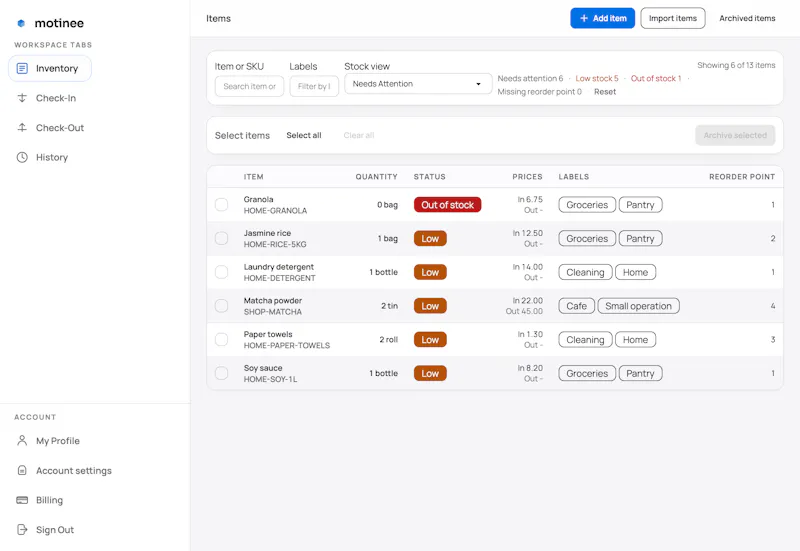Click the Check-Out arrow icon
Image resolution: width=800 pixels, height=551 pixels.
click(22, 128)
